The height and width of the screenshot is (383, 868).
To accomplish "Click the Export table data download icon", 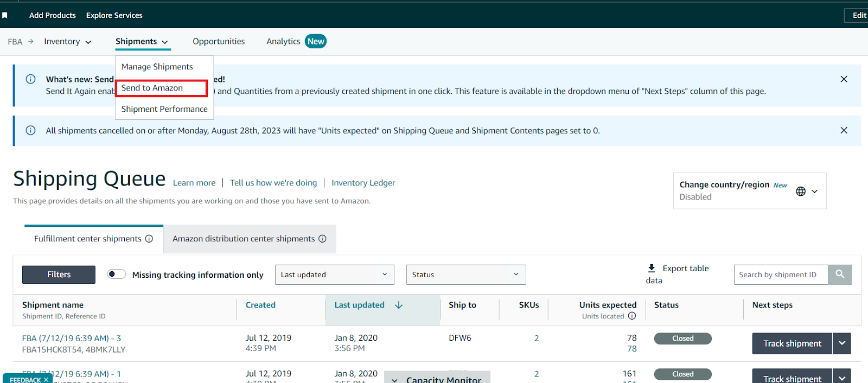I will pos(652,268).
